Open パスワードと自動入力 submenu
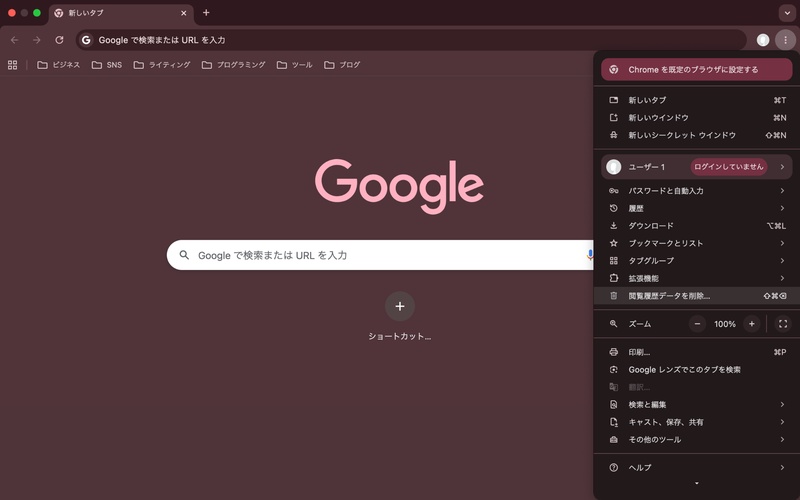The image size is (800, 500). click(x=696, y=191)
